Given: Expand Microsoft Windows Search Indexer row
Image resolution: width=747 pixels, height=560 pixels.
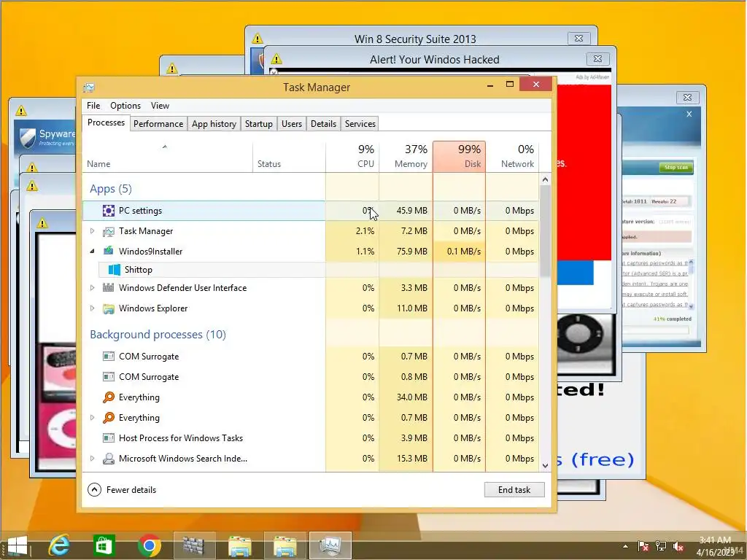Looking at the screenshot, I should pyautogui.click(x=92, y=459).
